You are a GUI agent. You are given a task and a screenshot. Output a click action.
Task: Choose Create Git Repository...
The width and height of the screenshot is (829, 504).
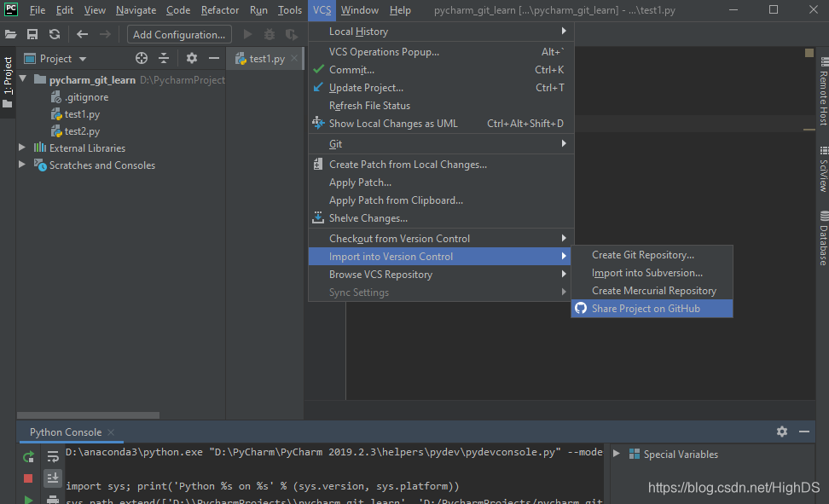click(652, 255)
